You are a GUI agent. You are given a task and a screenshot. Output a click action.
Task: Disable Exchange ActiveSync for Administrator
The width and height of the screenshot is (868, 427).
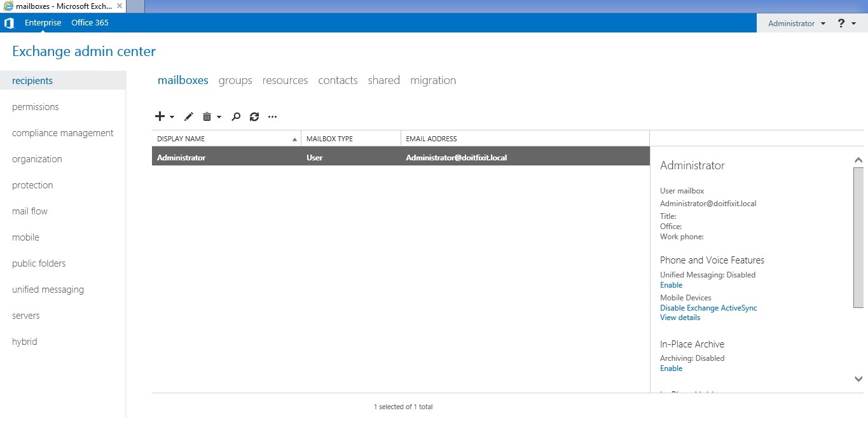coord(708,307)
